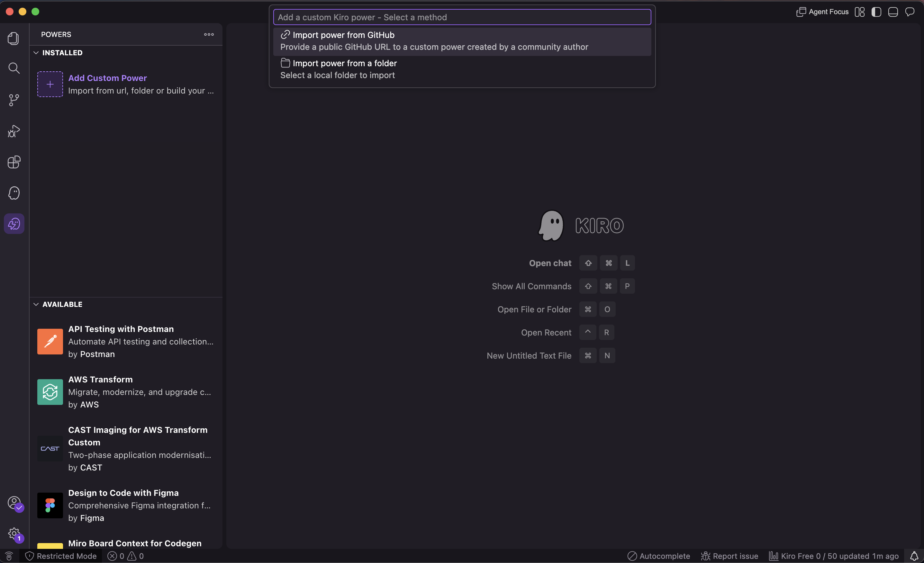Click 'by Figma' author text
Viewport: 924px width, 563px height.
click(x=86, y=518)
